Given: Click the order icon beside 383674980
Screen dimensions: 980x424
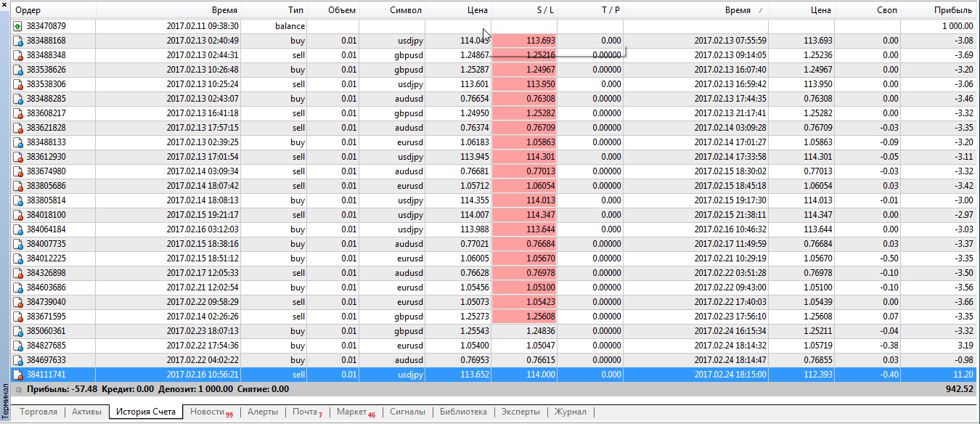Looking at the screenshot, I should (18, 171).
